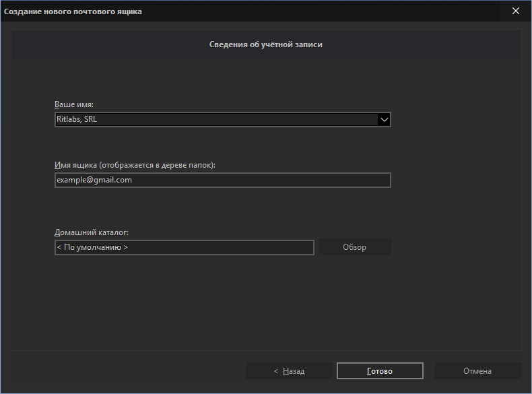Click the X icon in title bar
The image size is (532, 394).
516,11
